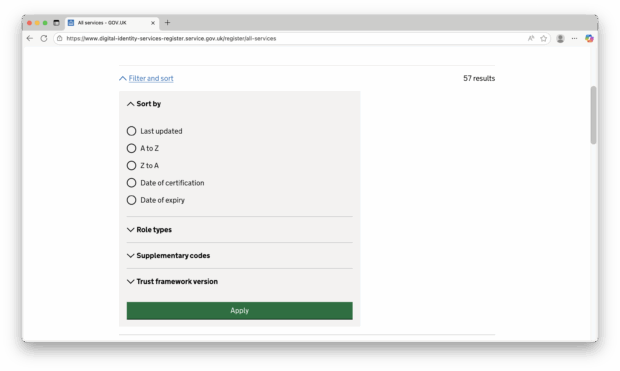The height and width of the screenshot is (371, 620).
Task: Click the 57 results text
Action: [x=479, y=78]
